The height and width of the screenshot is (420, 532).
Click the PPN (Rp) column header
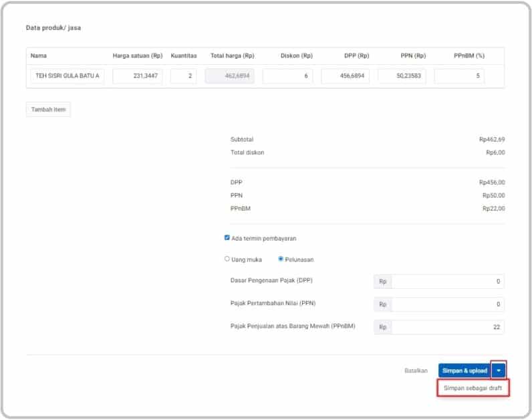point(413,56)
